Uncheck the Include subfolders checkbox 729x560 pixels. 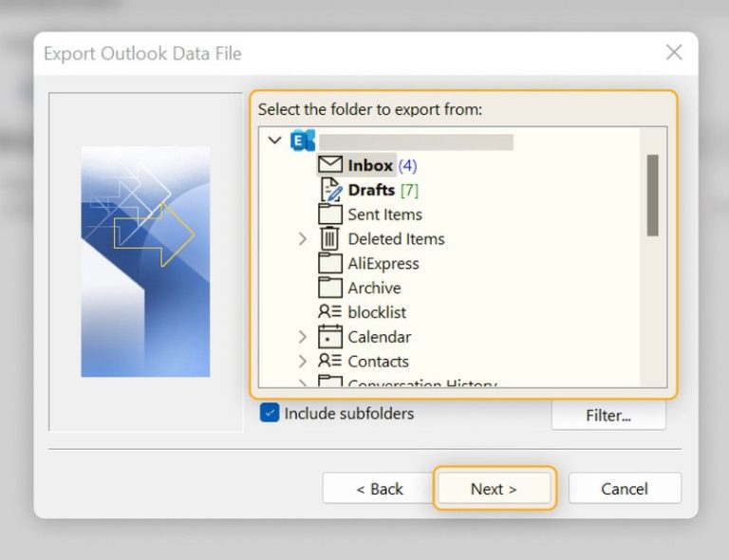[270, 414]
